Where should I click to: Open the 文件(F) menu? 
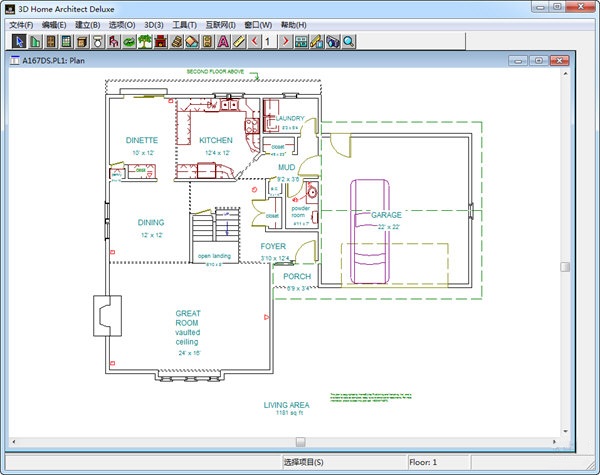(22, 24)
